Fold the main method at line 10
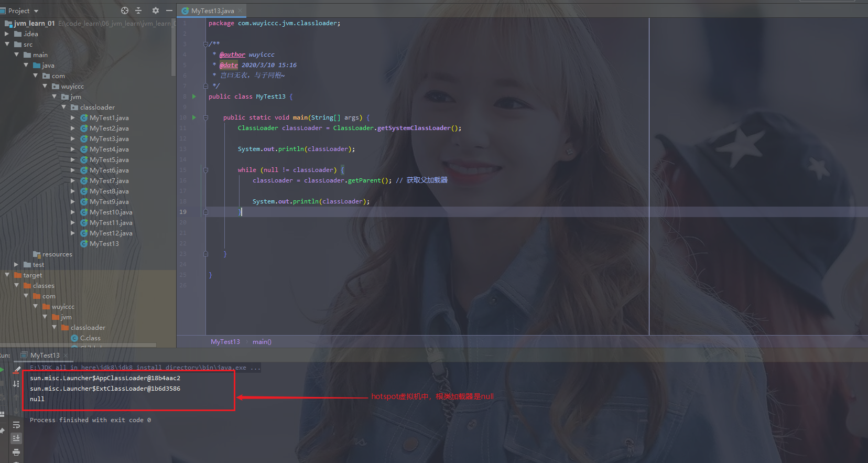Viewport: 868px width, 463px height. (x=205, y=117)
